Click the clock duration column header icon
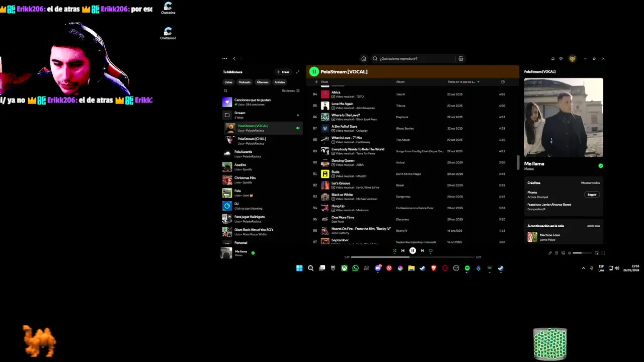Screen dimensions: 644x362 (503, 82)
